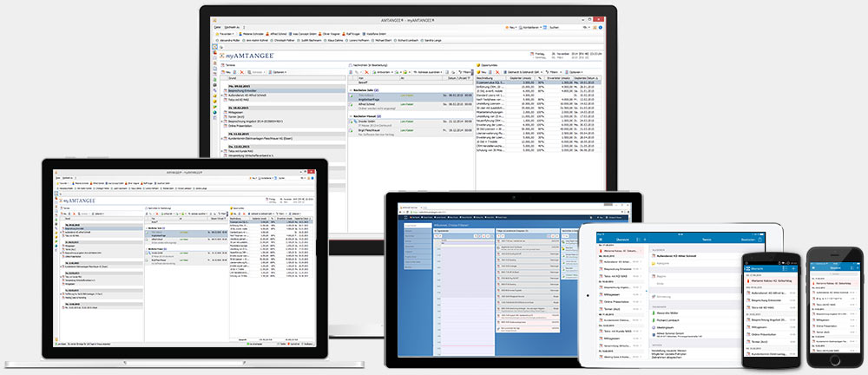The image size is (868, 375).
Task: Expand the 'Außendienst AD Alfred Schmidt' entry on the monitor
Action: tap(225, 94)
